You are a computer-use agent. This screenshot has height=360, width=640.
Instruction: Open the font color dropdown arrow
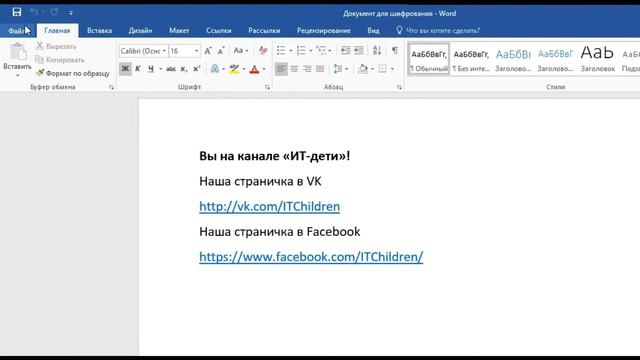pos(264,69)
